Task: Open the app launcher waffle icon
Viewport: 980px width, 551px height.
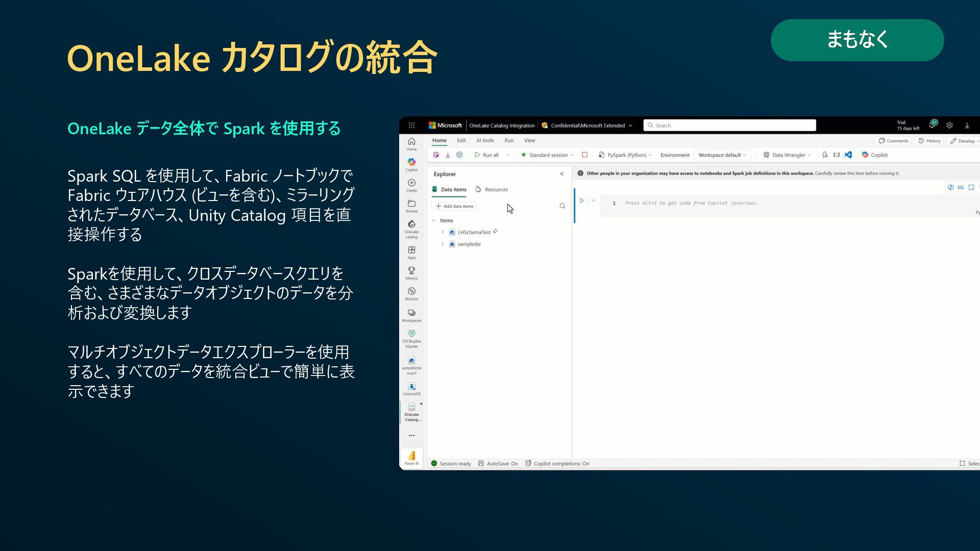Action: [x=411, y=125]
